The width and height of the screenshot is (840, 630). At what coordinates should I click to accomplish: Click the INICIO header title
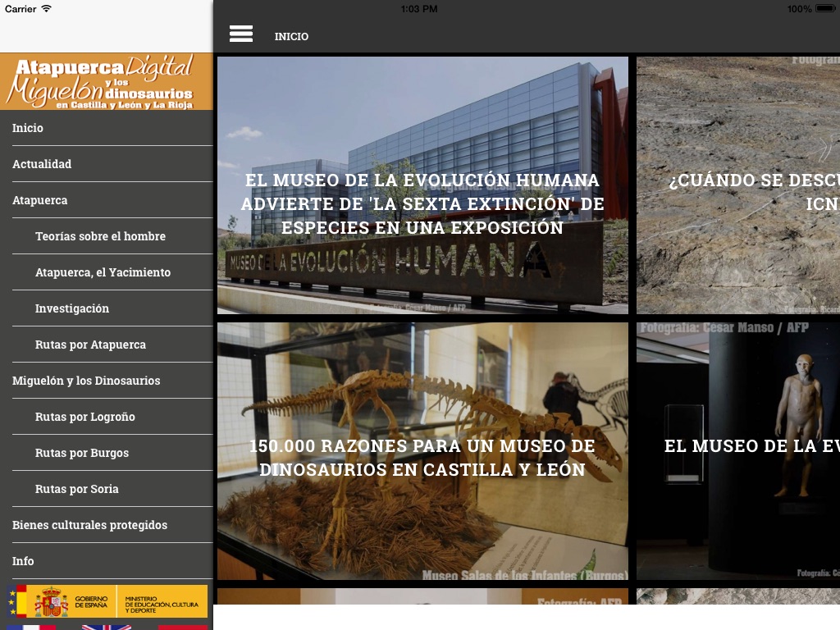click(x=291, y=36)
